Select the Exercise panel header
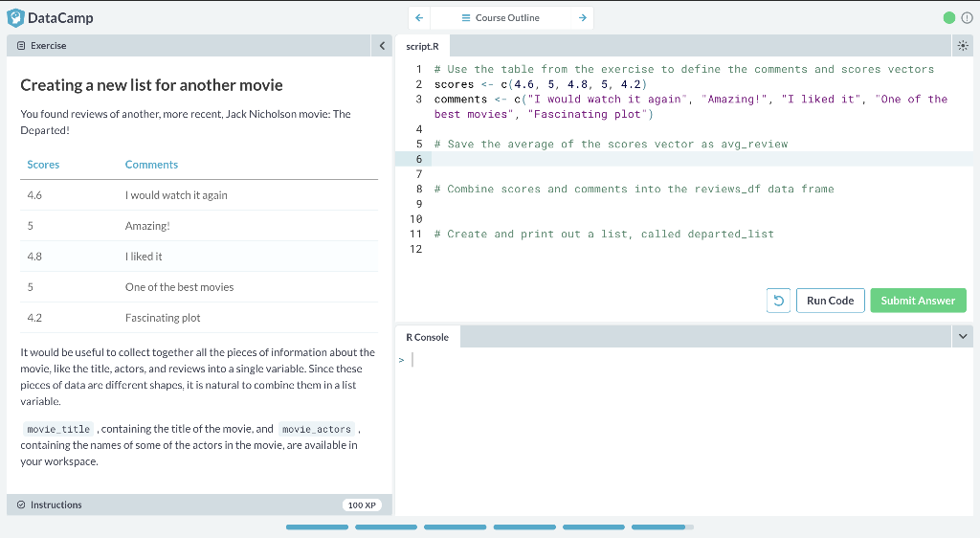The image size is (980, 538). [189, 46]
